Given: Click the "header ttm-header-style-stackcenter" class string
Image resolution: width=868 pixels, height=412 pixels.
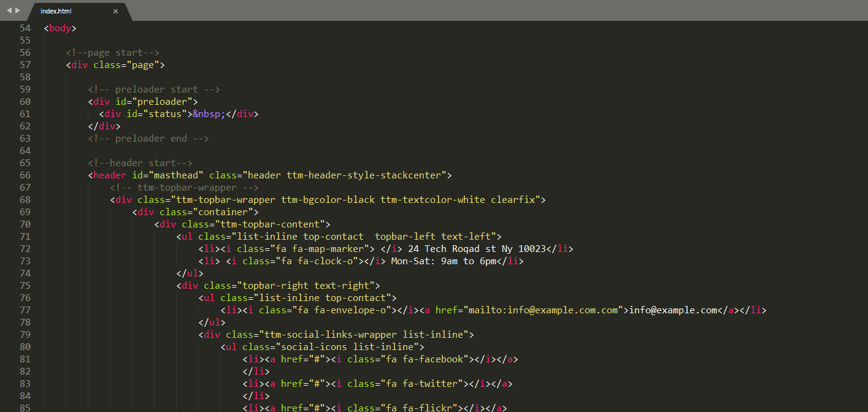Looking at the screenshot, I should (345, 175).
